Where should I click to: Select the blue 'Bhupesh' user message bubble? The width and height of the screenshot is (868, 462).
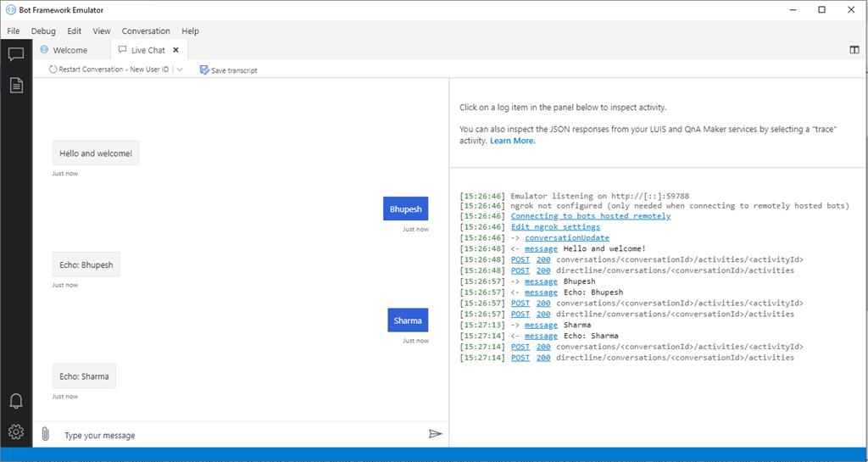[x=406, y=209]
